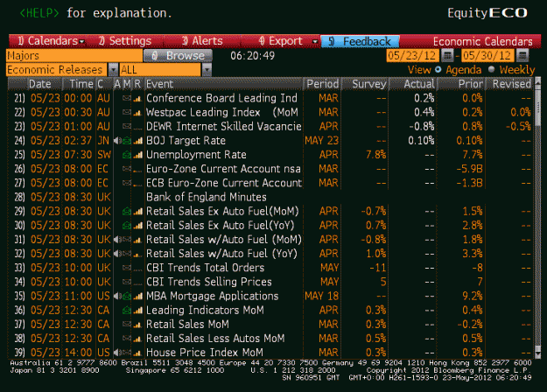Click the relevance bars icon for Unemployment Rate

click(x=138, y=155)
